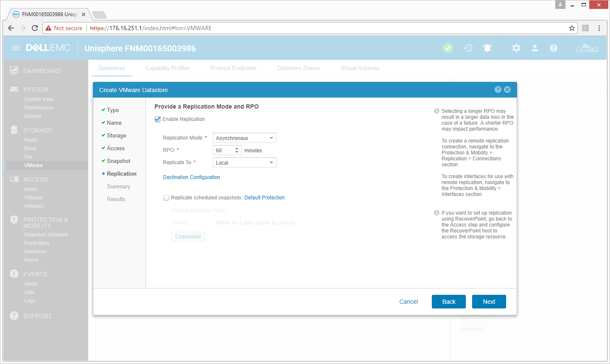Increase the RPO minutes value
Image resolution: width=610 pixels, height=364 pixels.
click(x=237, y=148)
